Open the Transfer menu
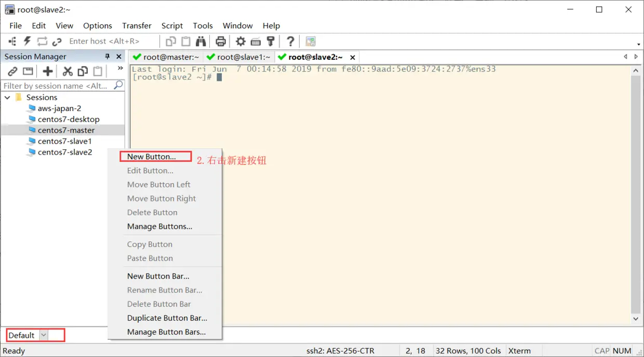644x357 pixels. pos(137,25)
